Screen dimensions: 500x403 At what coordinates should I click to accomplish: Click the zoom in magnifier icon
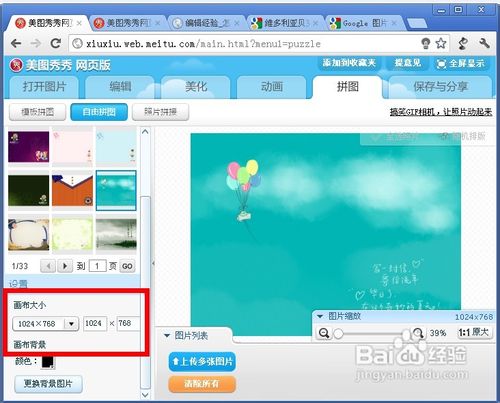tap(418, 333)
